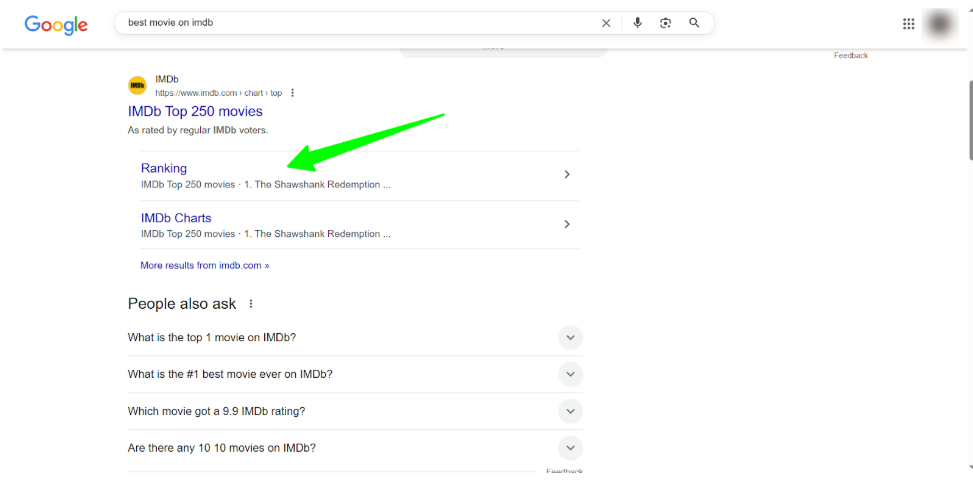This screenshot has width=973, height=497.
Task: Click 'More results from imdb.com »'
Action: tap(205, 266)
